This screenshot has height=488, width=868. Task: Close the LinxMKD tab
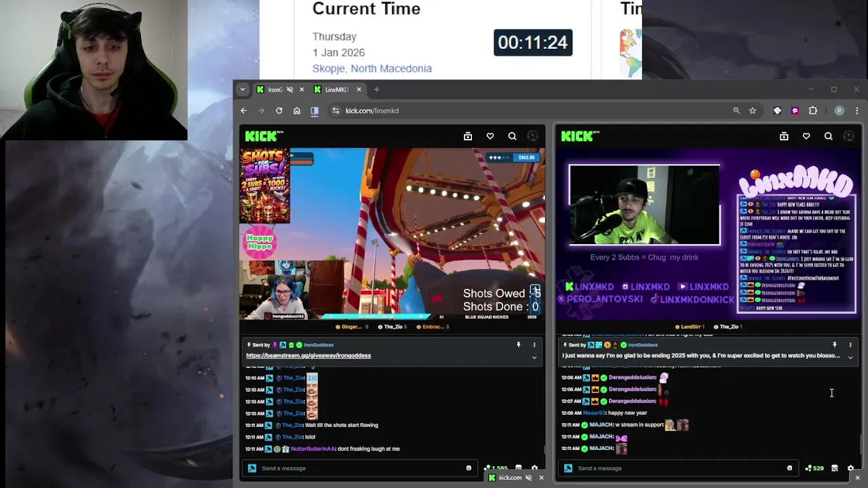point(359,89)
